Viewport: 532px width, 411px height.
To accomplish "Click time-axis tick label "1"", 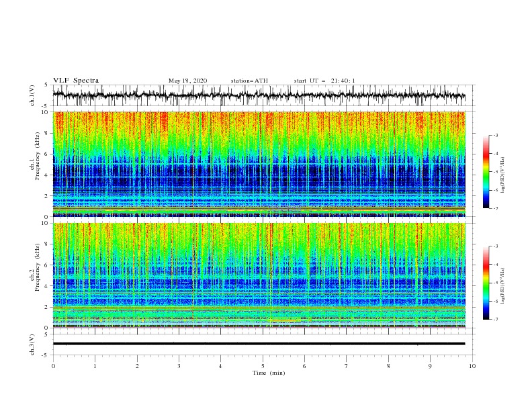I will tap(95, 366).
